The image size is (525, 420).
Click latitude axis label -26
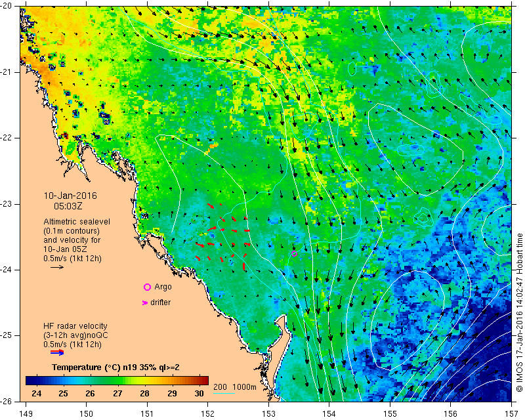pos(7,401)
